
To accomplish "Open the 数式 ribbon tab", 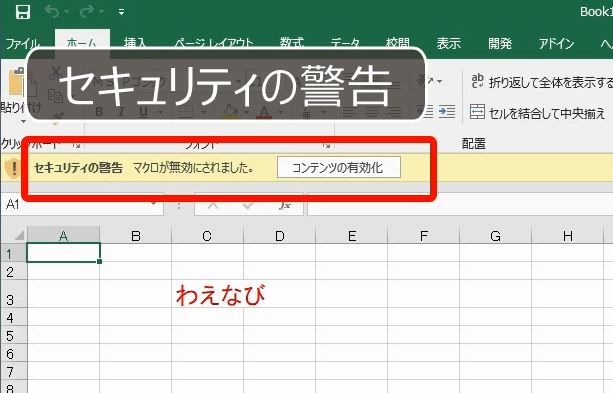I will pos(292,43).
